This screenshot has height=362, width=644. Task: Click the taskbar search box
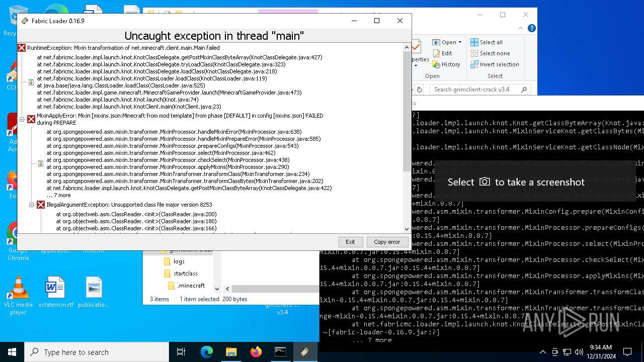click(97, 352)
